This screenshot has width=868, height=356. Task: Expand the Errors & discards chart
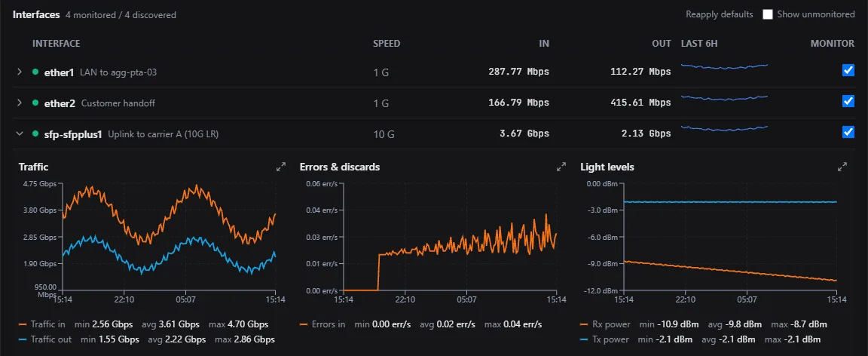click(x=561, y=167)
